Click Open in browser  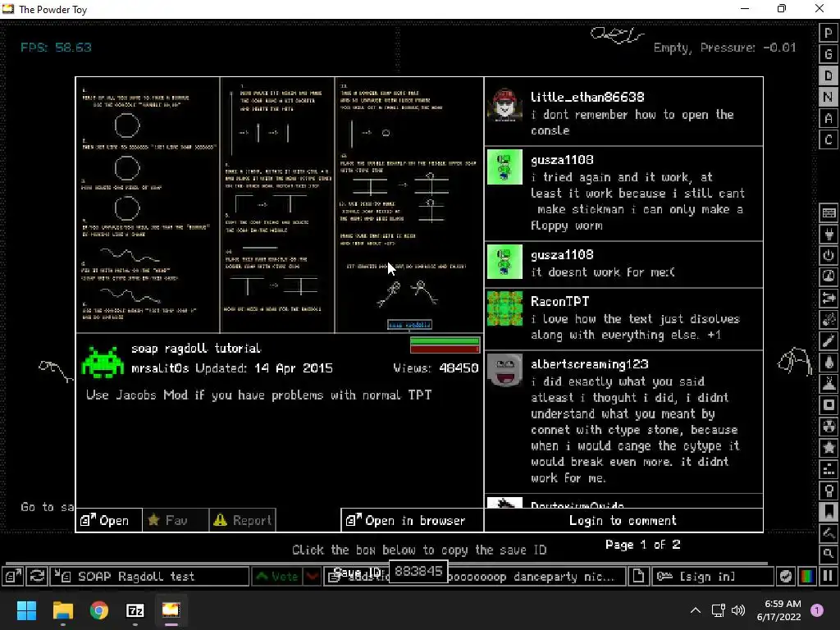click(x=412, y=520)
